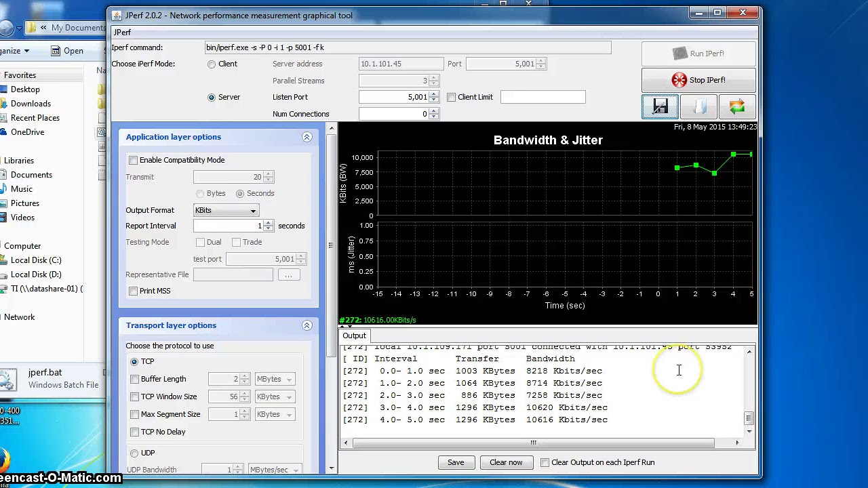The image size is (868, 488).
Task: Click the Listen Port input field
Action: tap(394, 97)
